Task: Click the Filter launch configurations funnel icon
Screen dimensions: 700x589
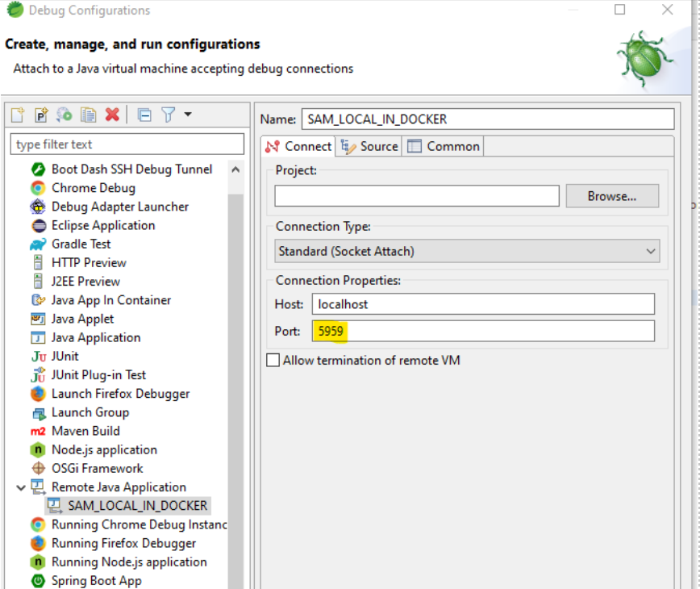Action: click(169, 115)
